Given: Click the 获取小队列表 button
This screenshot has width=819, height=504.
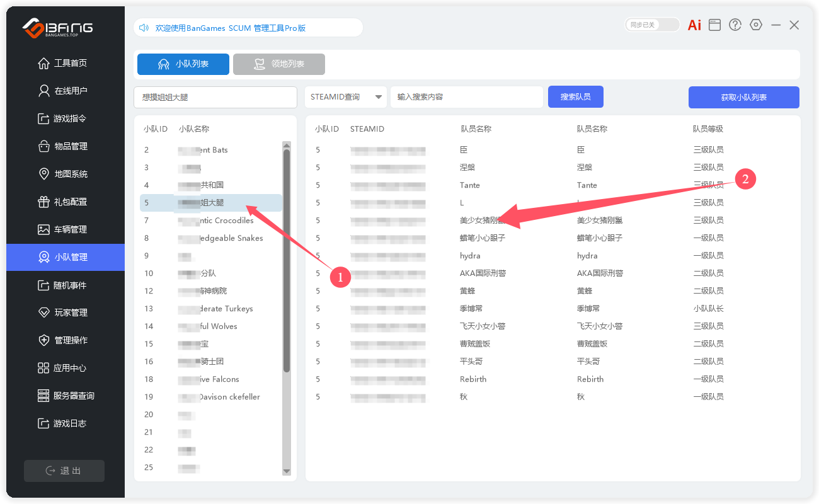Looking at the screenshot, I should pos(743,98).
